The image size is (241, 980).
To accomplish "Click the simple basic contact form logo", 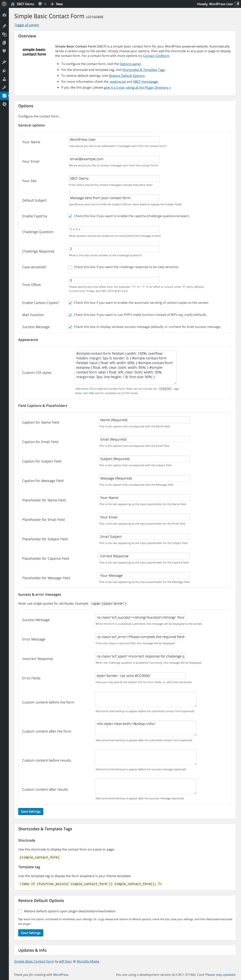I will [x=34, y=52].
